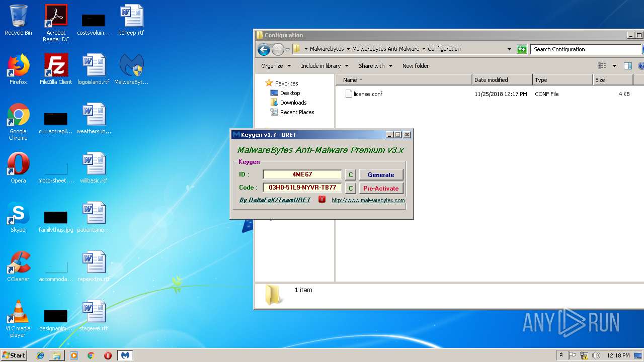This screenshot has height=362, width=644.
Task: Open the Organize dropdown menu
Action: tap(276, 66)
